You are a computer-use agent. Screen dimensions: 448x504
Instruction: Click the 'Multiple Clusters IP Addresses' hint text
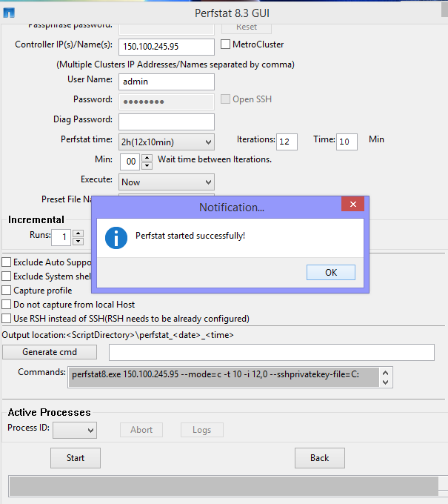pyautogui.click(x=175, y=64)
